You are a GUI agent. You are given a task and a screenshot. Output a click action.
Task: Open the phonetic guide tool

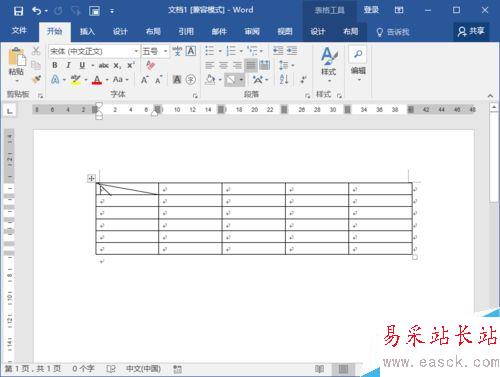177,51
